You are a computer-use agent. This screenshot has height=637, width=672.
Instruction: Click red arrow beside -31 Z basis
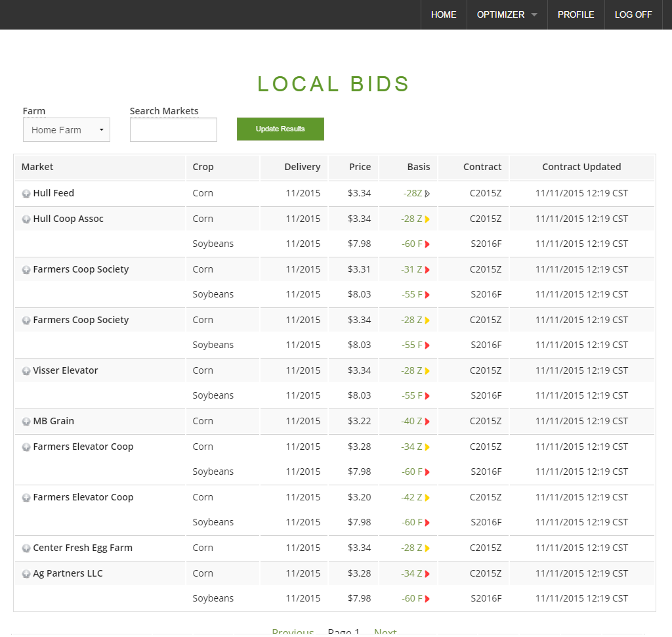(427, 271)
